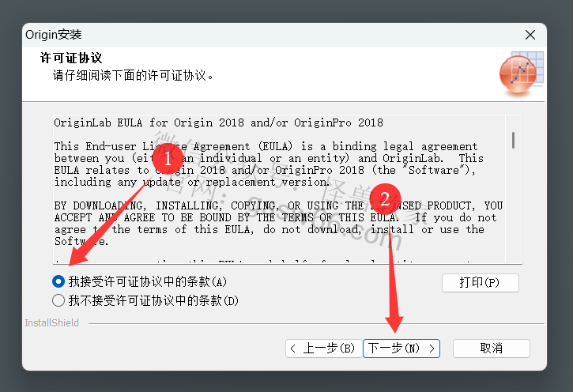Click the Origin安装 window title text
Image resolution: width=573 pixels, height=392 pixels.
54,35
